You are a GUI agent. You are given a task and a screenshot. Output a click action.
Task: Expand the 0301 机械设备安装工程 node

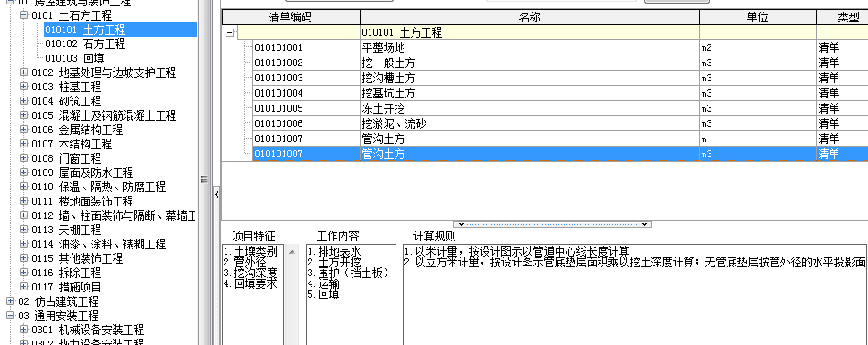(24, 330)
